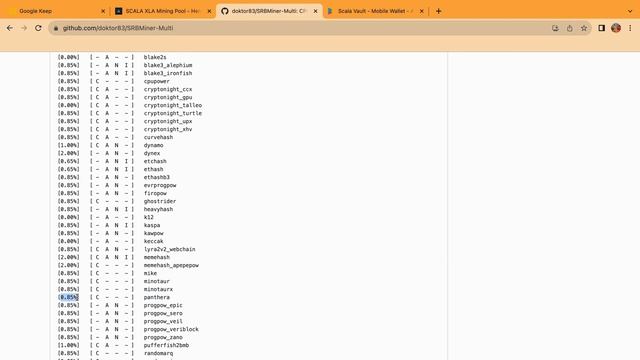
Task: Click the browser forward arrow
Action: pyautogui.click(x=24, y=28)
